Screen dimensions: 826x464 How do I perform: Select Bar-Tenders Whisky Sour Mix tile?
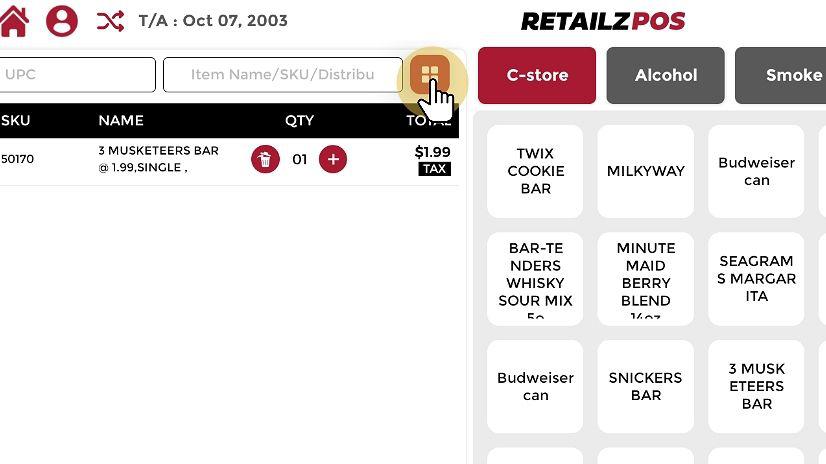[535, 279]
